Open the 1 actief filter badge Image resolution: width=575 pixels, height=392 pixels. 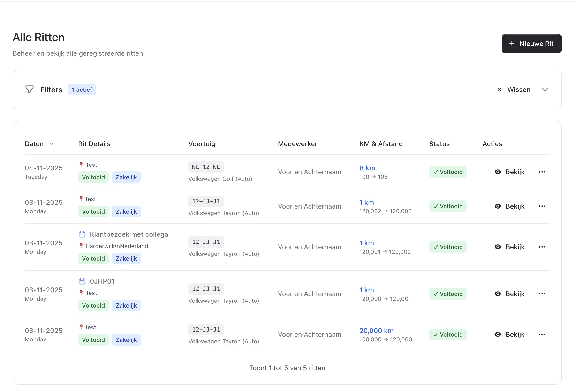82,90
